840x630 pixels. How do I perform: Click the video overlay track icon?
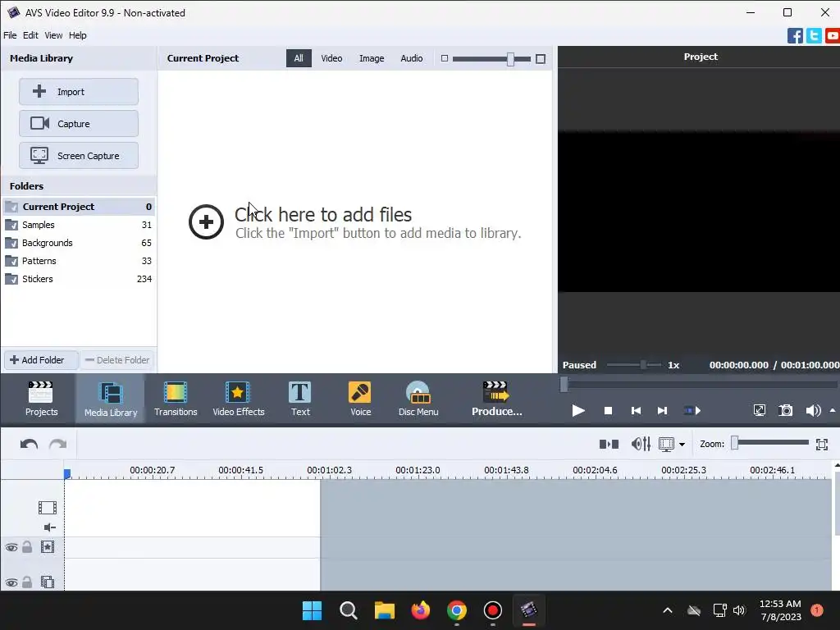click(48, 582)
